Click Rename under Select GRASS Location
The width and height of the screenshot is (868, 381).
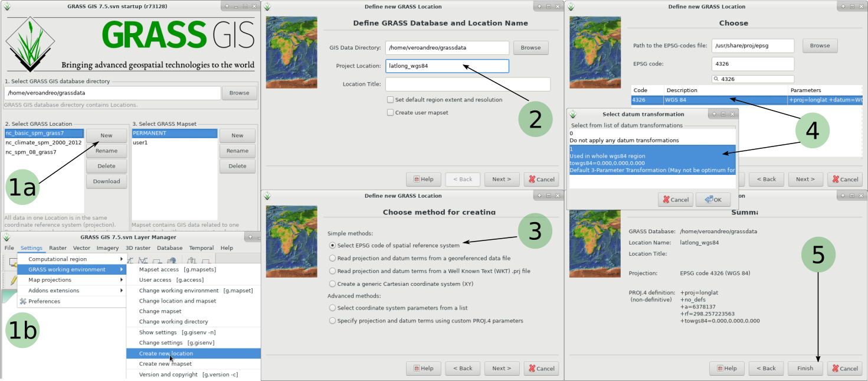106,151
